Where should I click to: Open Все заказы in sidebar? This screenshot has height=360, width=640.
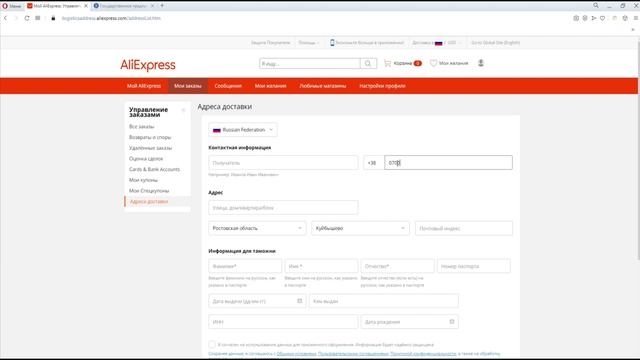(142, 127)
